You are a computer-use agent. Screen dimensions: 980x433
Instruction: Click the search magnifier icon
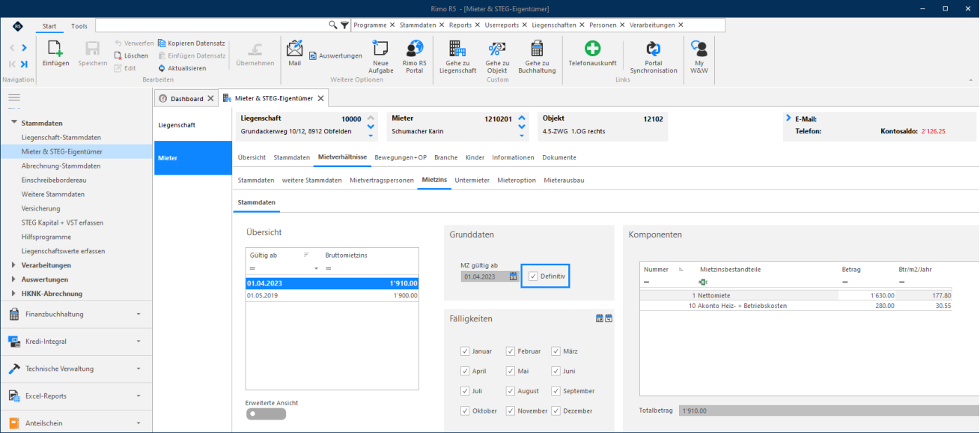333,25
